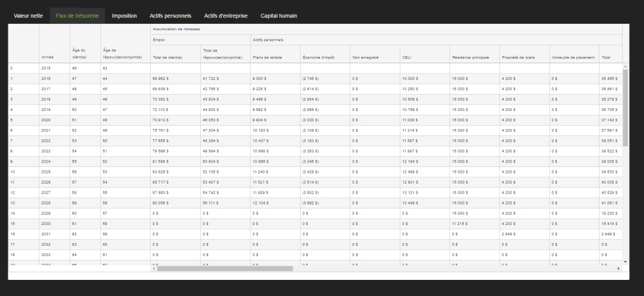This screenshot has width=644, height=296.
Task: Click the (2 745 $) Économie d'impôt cell
Action: [325, 79]
